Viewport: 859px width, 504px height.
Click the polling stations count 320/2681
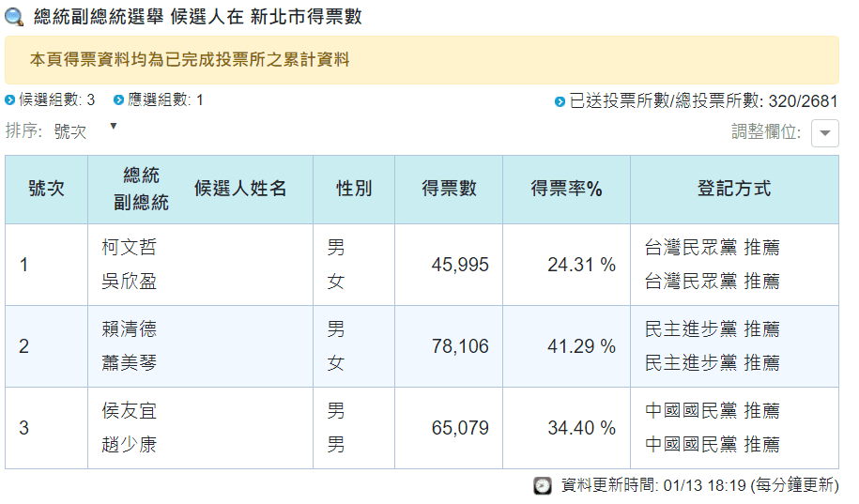(x=803, y=101)
